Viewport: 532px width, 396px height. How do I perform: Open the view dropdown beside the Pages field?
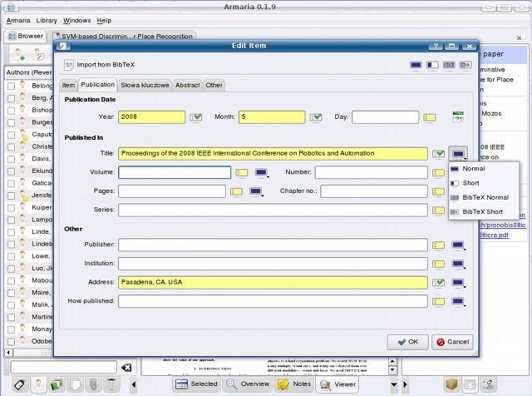256,192
